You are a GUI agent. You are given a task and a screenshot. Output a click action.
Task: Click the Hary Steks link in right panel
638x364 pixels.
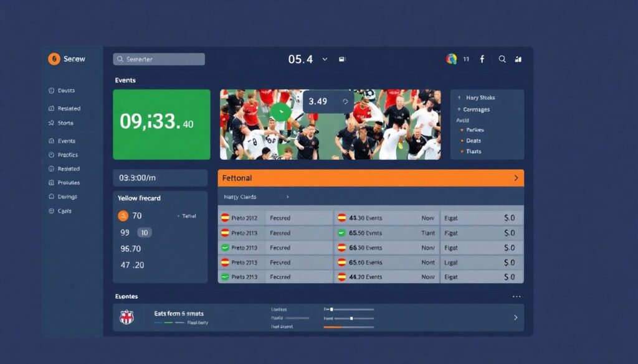pyautogui.click(x=480, y=98)
